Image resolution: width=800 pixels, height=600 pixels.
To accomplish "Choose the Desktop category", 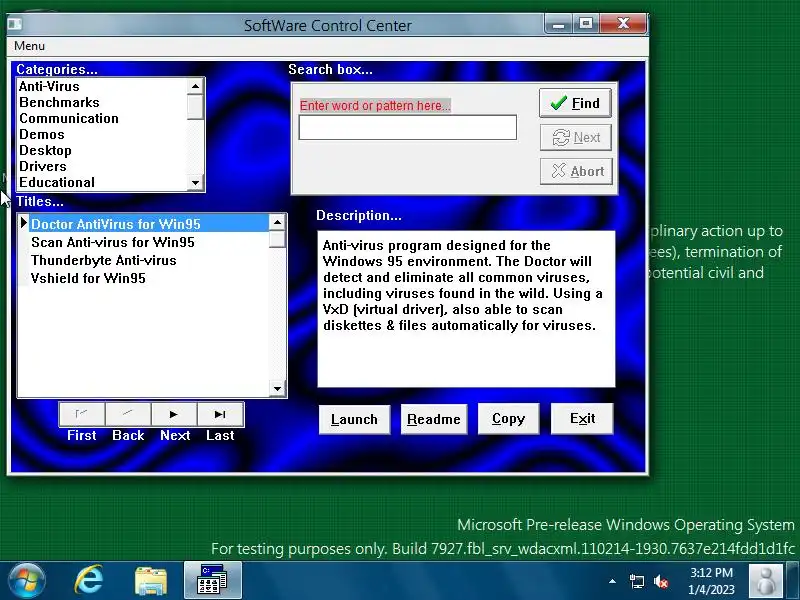I will click(x=102, y=151).
